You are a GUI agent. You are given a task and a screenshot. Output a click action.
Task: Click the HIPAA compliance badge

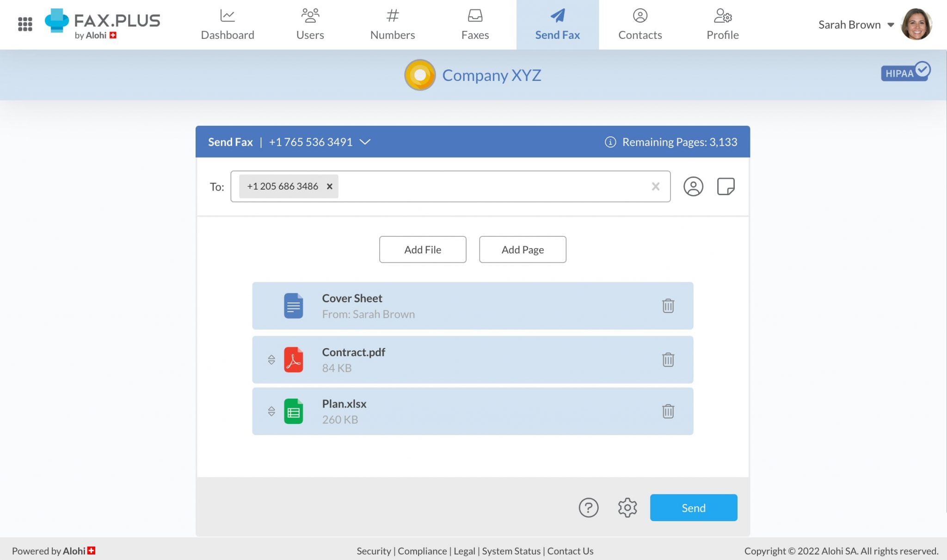(x=905, y=72)
